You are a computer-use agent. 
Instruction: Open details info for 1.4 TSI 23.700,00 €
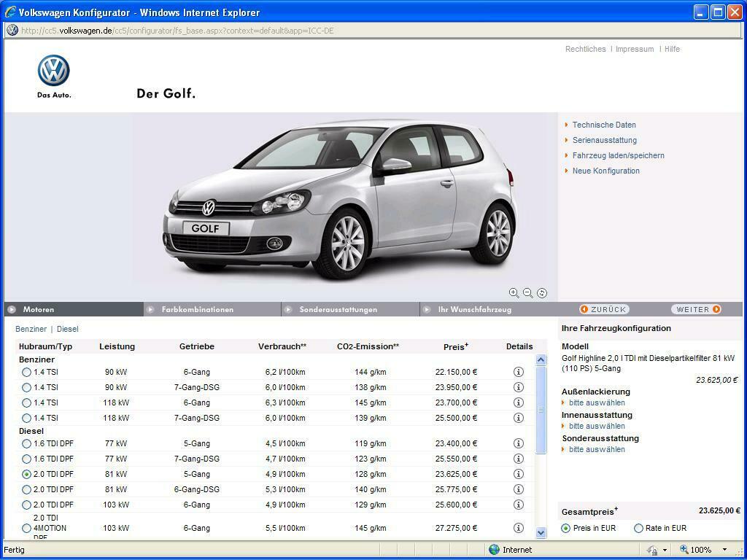[x=519, y=402]
